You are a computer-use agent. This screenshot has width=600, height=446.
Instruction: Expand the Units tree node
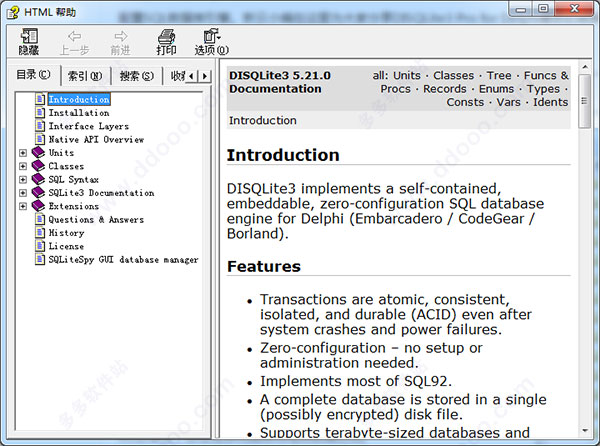23,153
